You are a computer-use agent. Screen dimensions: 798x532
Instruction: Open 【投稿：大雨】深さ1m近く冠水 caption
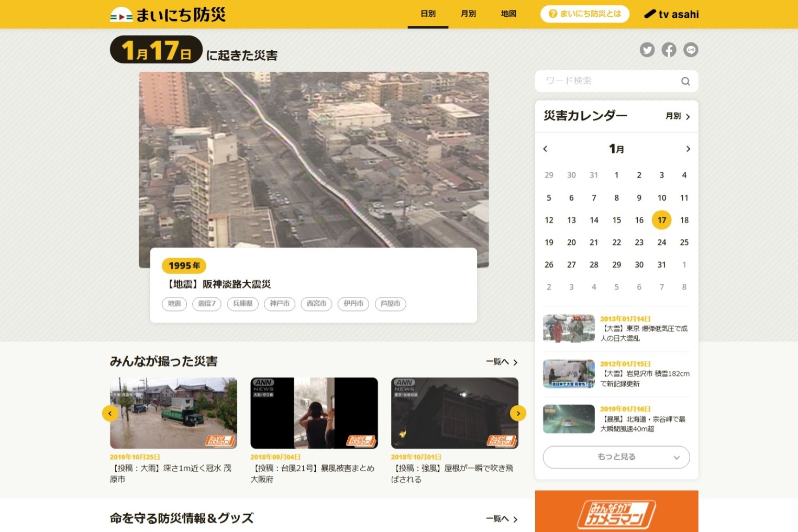pyautogui.click(x=171, y=474)
